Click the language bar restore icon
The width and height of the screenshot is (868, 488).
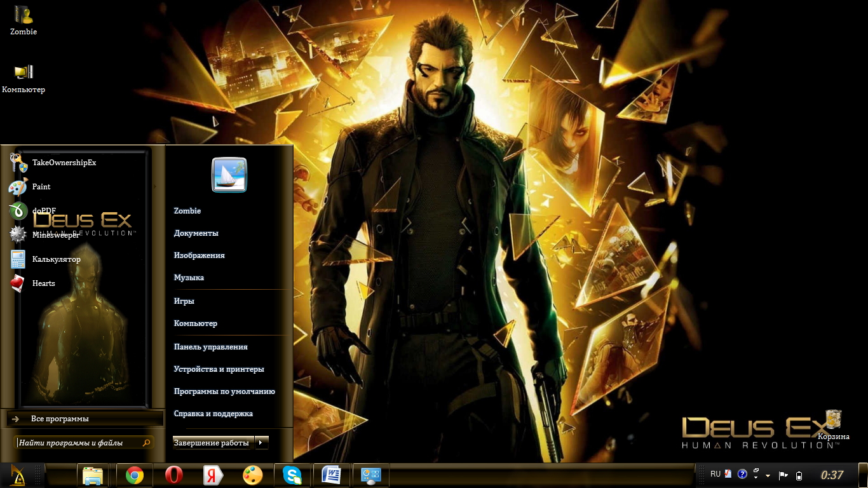tap(756, 471)
